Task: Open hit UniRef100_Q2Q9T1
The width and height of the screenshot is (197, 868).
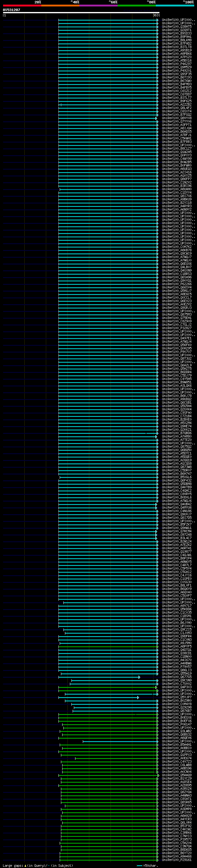Action: point(177,30)
